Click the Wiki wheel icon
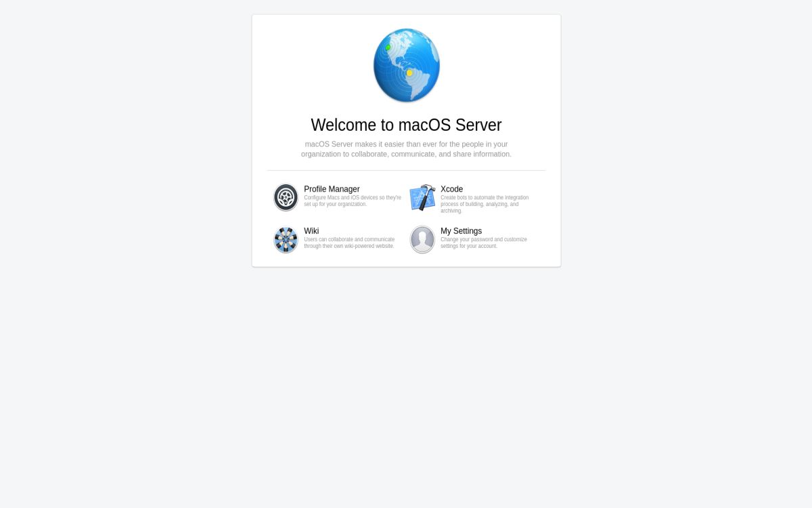The image size is (812, 508). point(286,240)
